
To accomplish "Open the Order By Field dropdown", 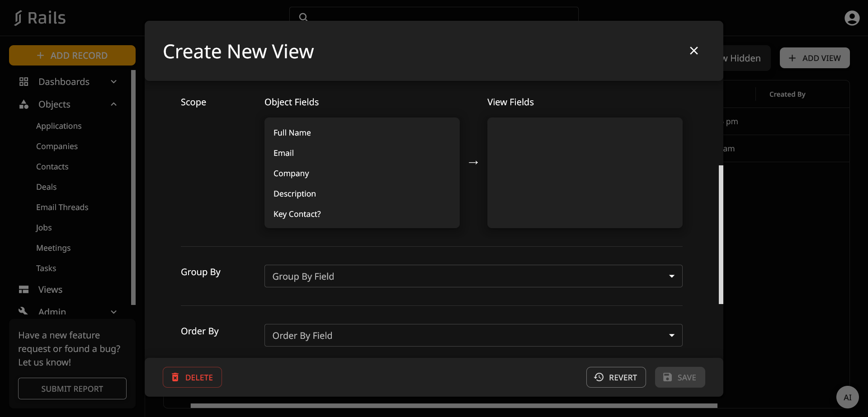I will [473, 335].
